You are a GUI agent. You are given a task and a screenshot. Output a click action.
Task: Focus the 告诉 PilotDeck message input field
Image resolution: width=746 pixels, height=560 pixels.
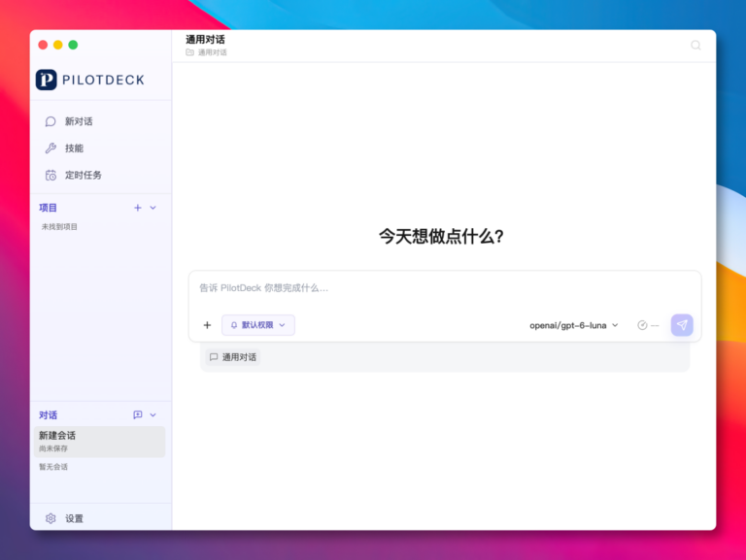[x=445, y=288]
